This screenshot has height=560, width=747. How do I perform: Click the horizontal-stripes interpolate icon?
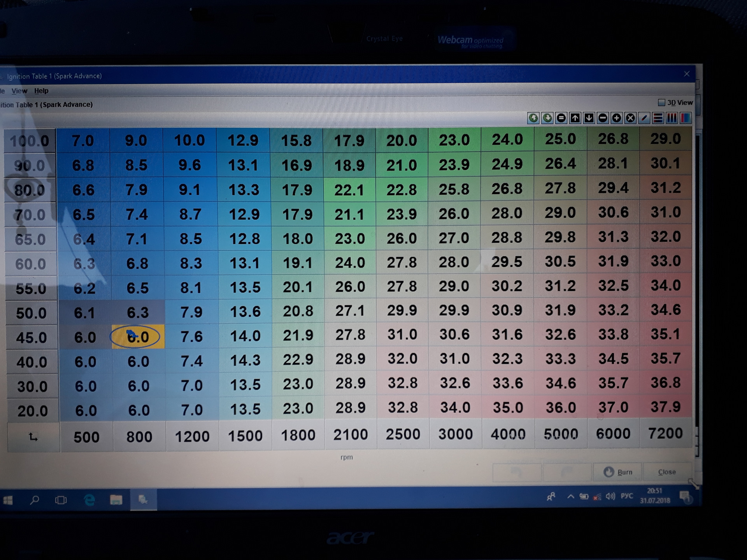tap(658, 118)
